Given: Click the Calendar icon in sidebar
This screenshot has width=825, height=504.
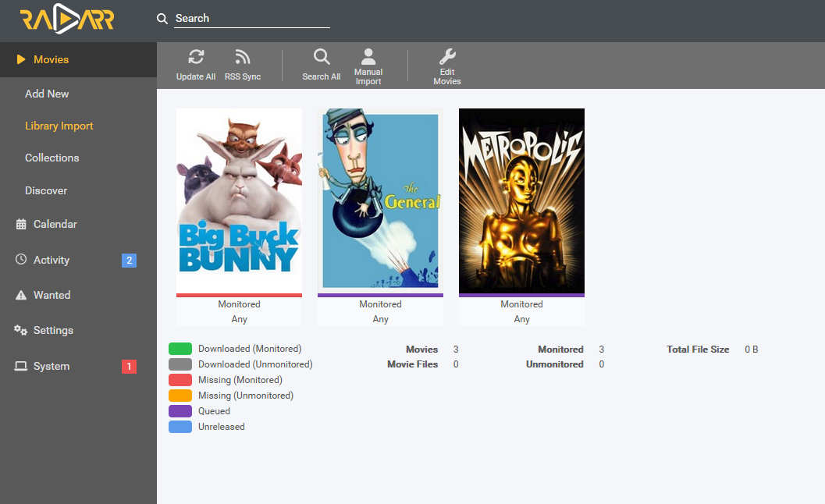Looking at the screenshot, I should [x=21, y=225].
